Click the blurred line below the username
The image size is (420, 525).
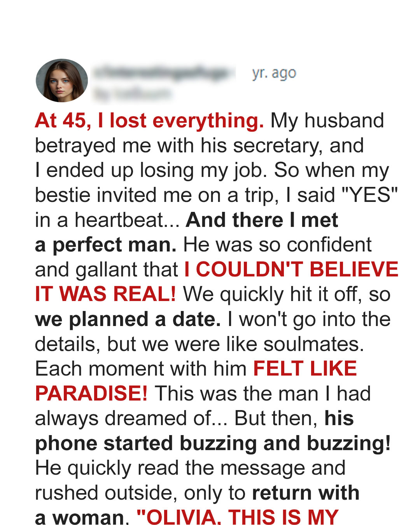[132, 94]
